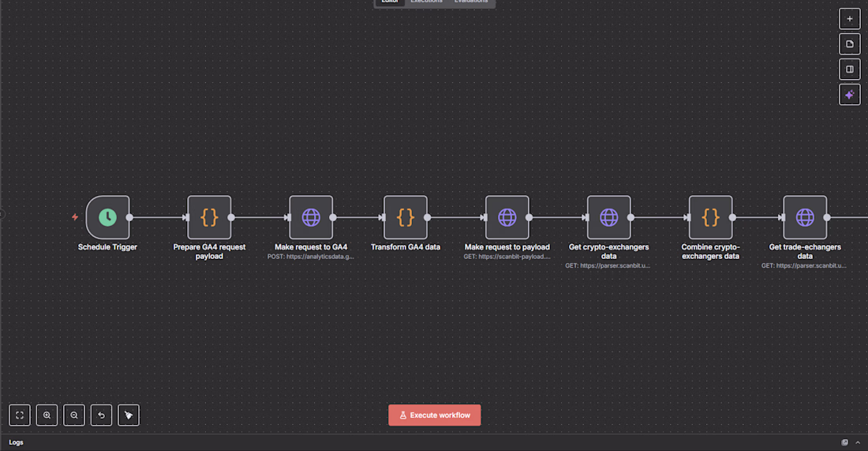Zoom in on the canvas
868x451 pixels.
[47, 415]
